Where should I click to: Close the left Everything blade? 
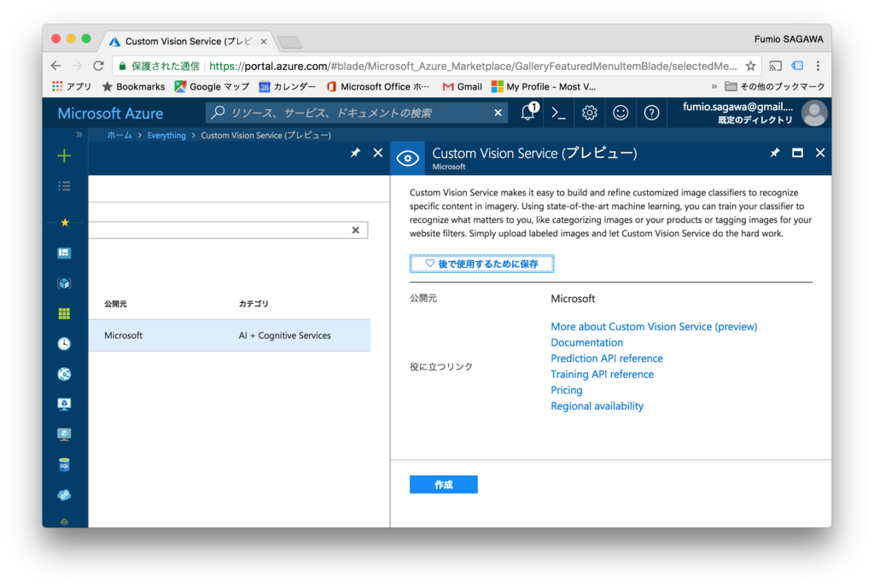(378, 153)
